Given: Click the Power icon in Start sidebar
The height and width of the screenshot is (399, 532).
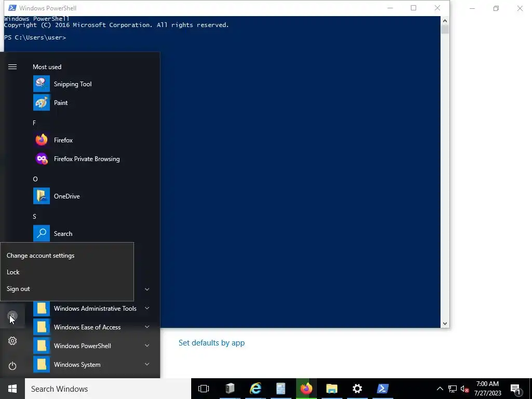Looking at the screenshot, I should click(x=12, y=366).
